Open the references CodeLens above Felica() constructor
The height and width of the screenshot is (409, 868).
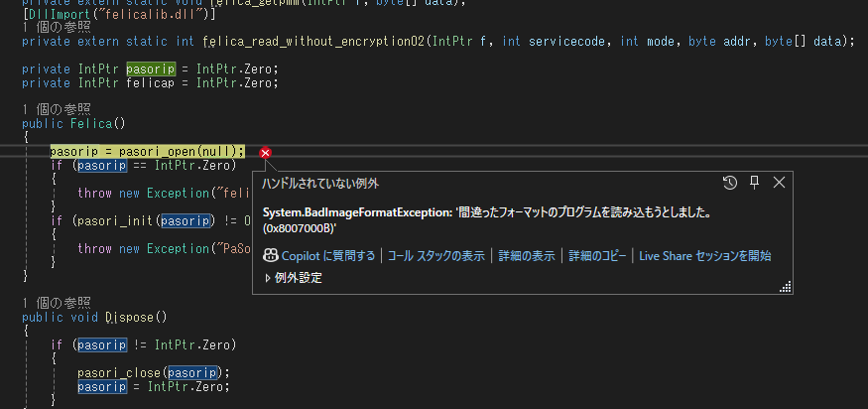click(56, 108)
